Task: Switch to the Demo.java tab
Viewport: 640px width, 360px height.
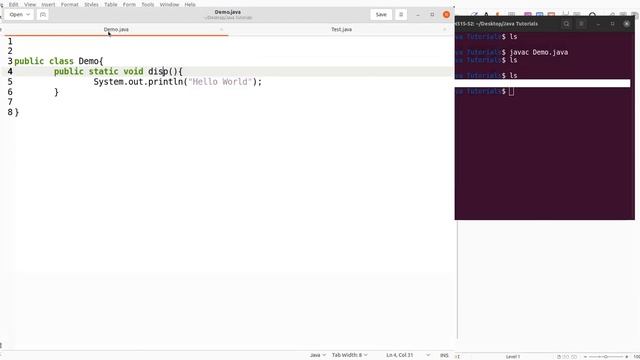Action: click(x=116, y=29)
